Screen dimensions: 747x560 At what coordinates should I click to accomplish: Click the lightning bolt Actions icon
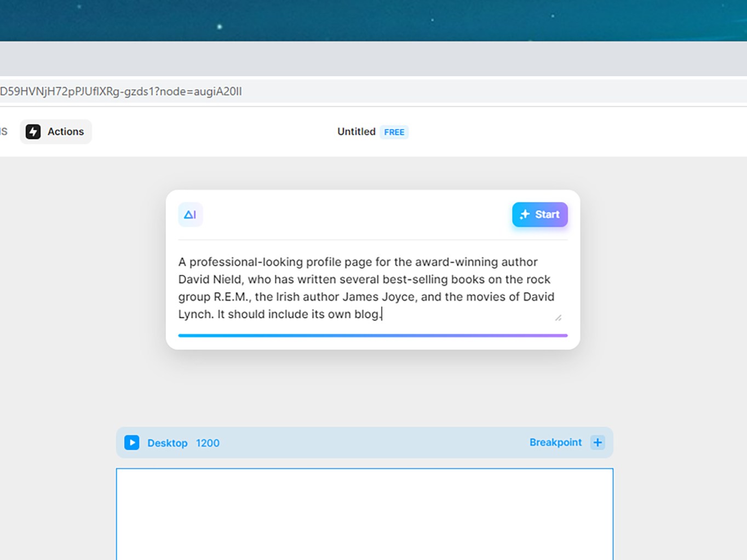point(33,131)
